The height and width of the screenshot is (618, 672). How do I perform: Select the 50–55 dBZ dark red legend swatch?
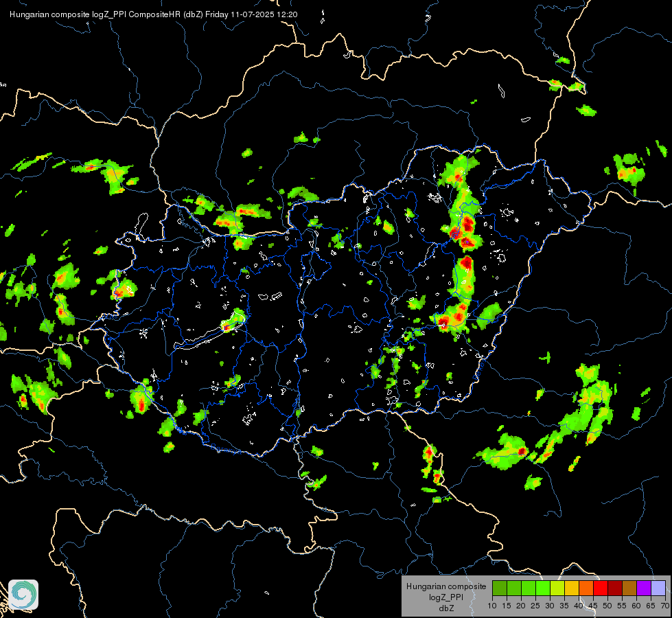point(615,588)
